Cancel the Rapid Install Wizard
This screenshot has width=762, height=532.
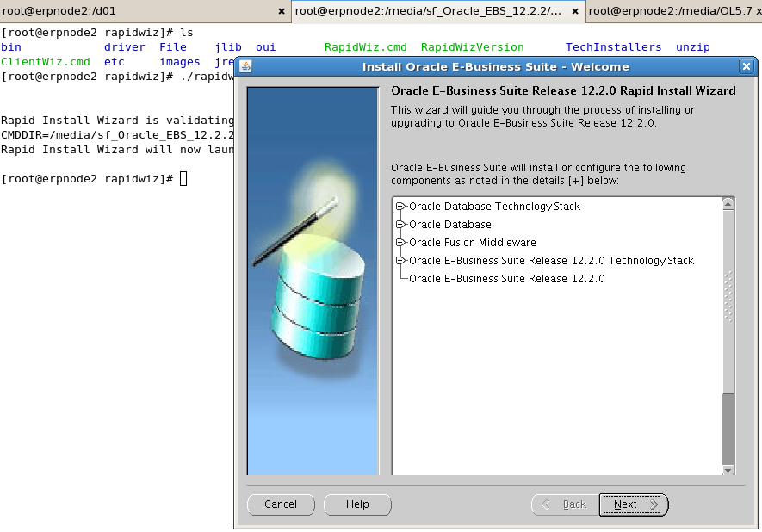[281, 504]
